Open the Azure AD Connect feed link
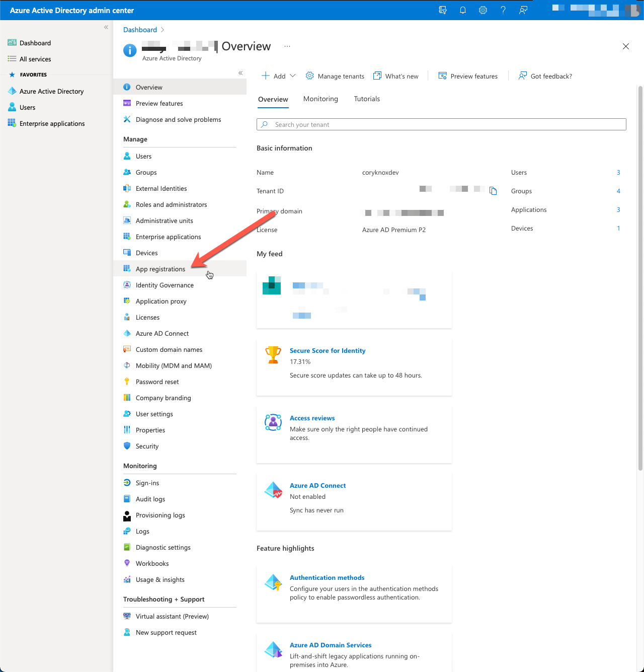Viewport: 644px width, 672px height. (317, 486)
